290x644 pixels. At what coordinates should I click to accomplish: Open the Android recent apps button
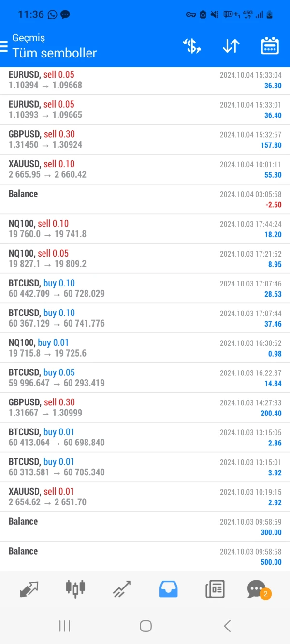[64, 626]
